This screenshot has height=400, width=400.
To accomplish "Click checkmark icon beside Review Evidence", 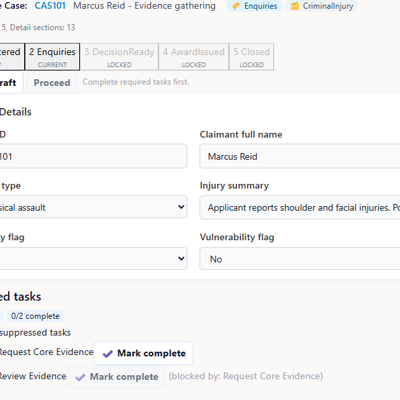I will (80, 377).
